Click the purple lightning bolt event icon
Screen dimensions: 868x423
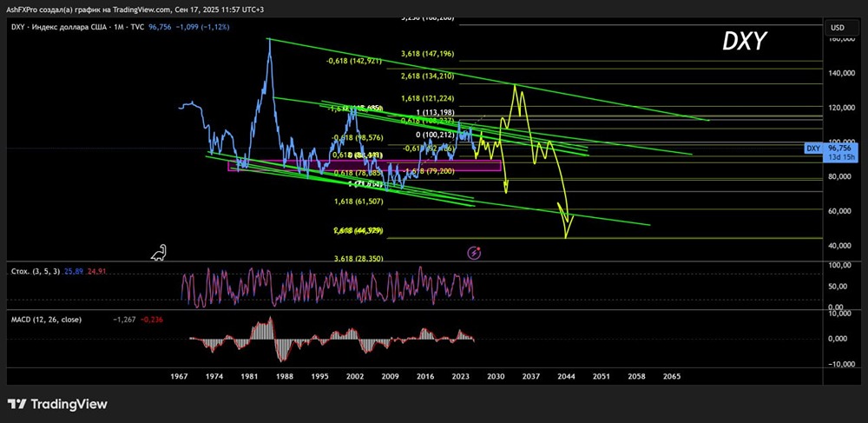(475, 253)
